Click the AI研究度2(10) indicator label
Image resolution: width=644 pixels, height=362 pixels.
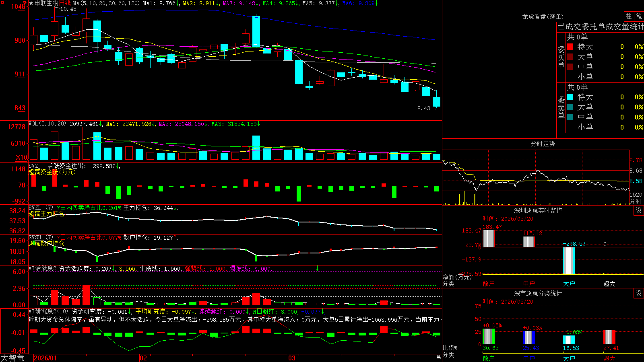pos(48,311)
